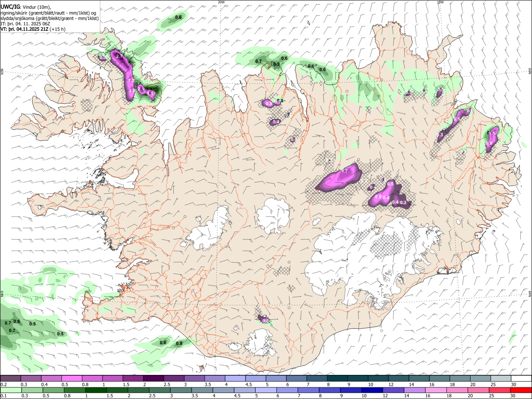Click darkest purple upper swatch between 2 and 2.5
This screenshot has height=399, width=532.
153,379
